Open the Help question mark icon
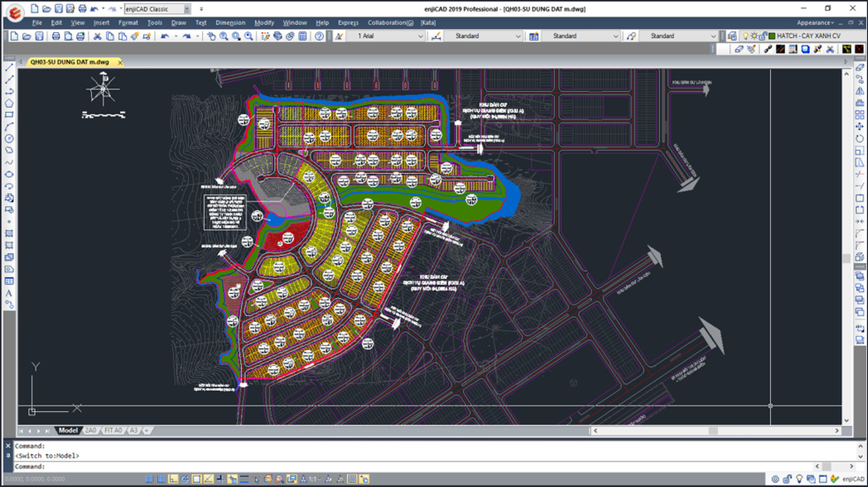Viewport: 868px width, 487px height. (319, 36)
